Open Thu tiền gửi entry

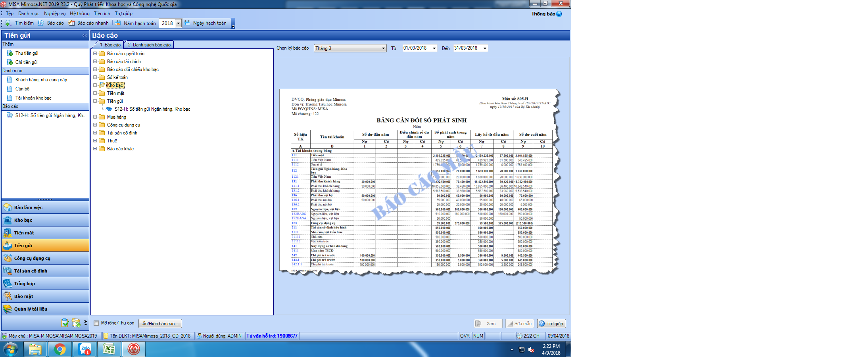click(x=27, y=53)
